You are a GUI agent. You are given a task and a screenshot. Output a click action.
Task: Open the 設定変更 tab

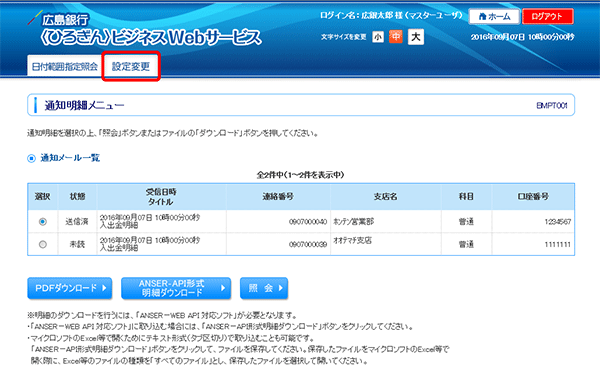click(x=131, y=66)
